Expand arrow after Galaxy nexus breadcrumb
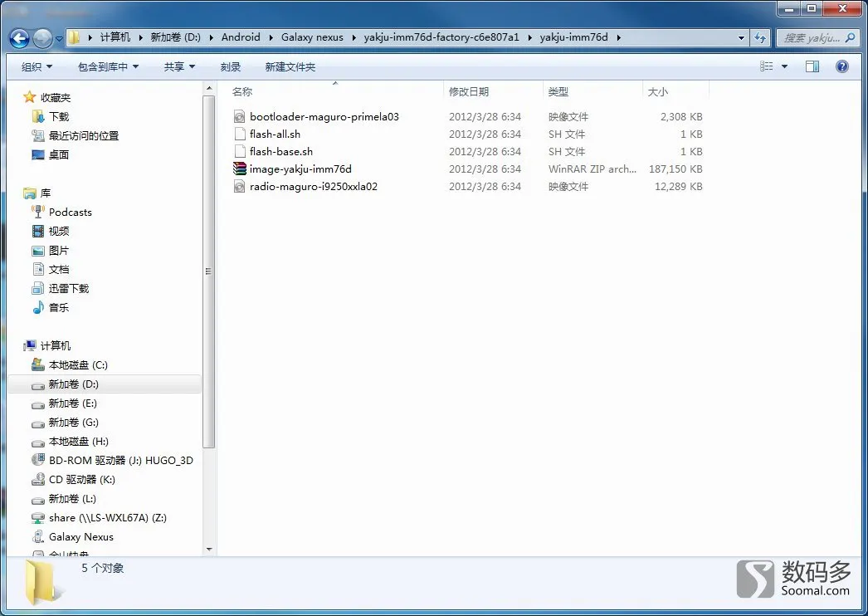The height and width of the screenshot is (616, 868). click(x=354, y=37)
